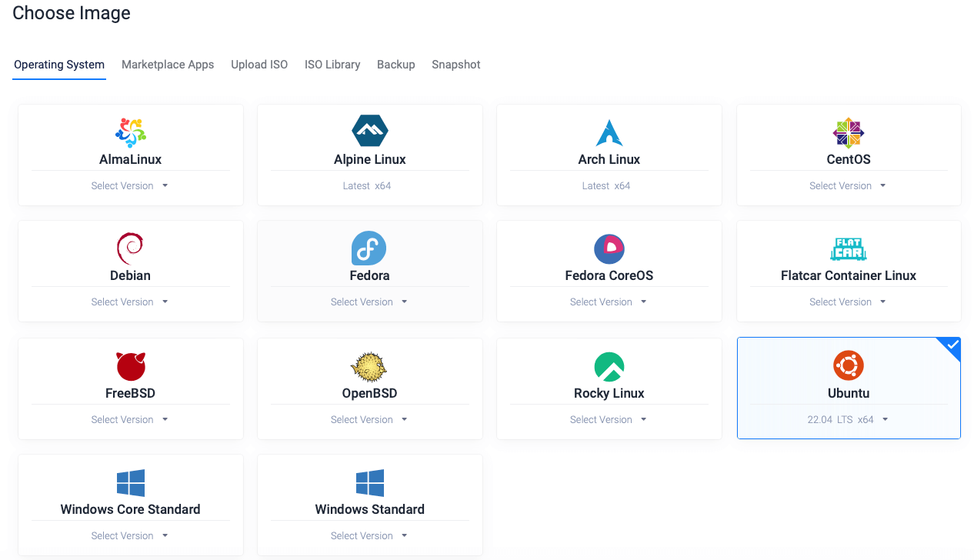Viewport: 974px width, 560px height.
Task: Click Alpine Linux Latest x64 text
Action: 367,185
